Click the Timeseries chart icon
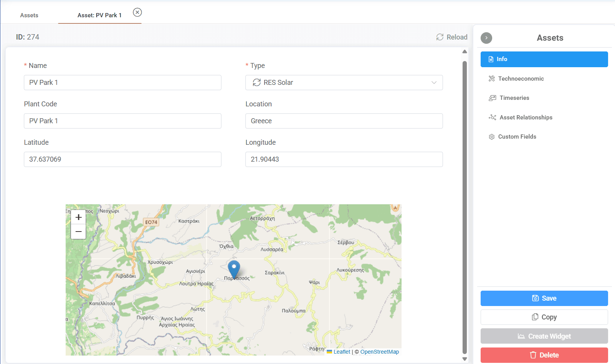The image size is (615, 364). (x=493, y=98)
